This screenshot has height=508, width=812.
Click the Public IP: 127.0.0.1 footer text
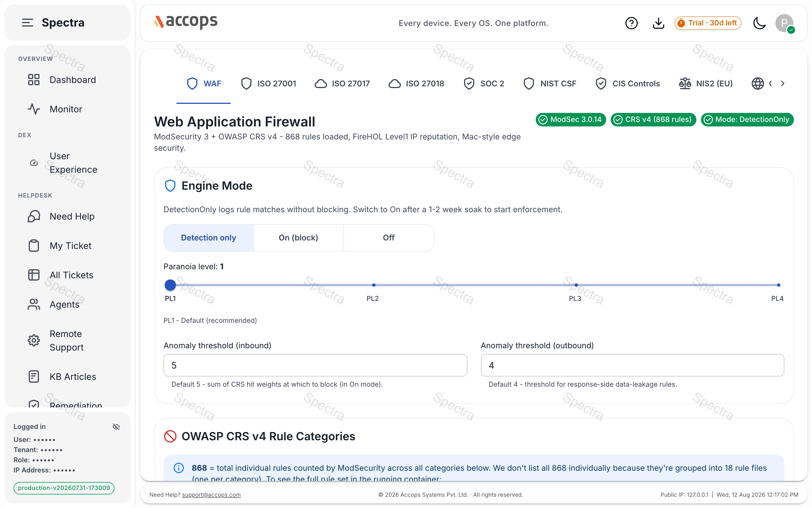point(684,495)
